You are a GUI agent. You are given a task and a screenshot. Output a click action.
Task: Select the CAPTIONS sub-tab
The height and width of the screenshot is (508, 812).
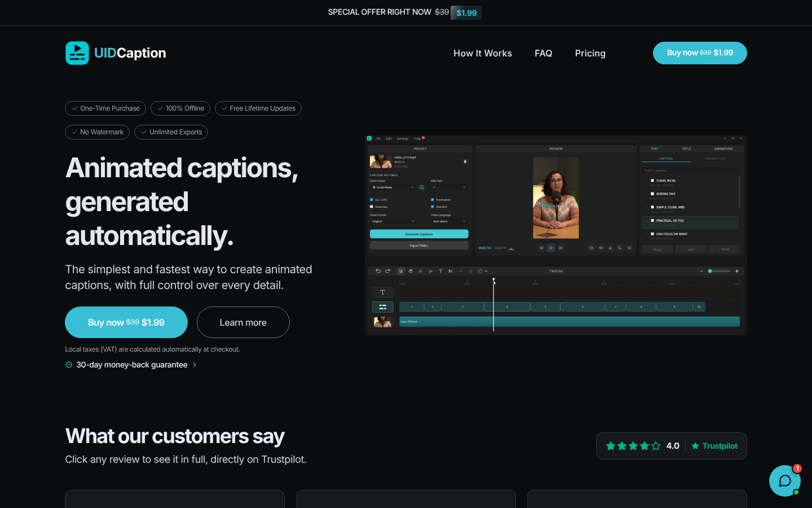tap(666, 159)
